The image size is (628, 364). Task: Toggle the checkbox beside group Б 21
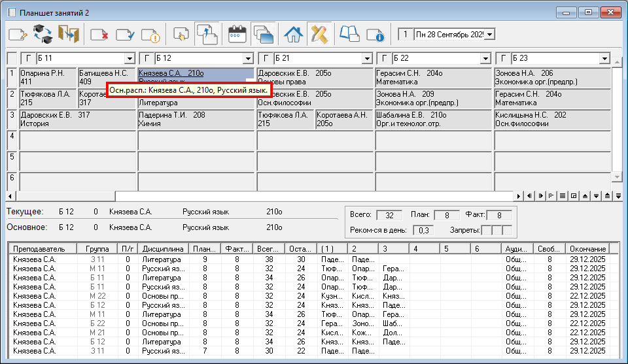tap(265, 59)
